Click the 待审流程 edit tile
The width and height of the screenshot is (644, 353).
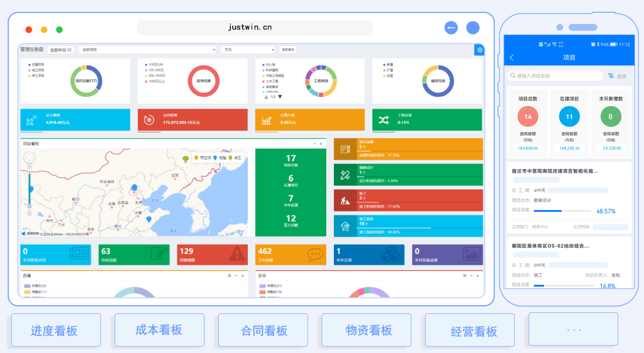(x=134, y=255)
